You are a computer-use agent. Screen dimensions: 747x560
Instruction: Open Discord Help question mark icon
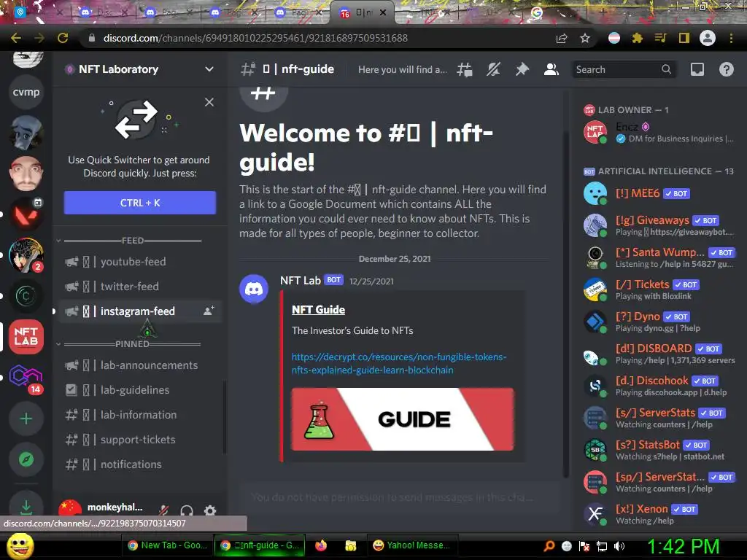726,69
